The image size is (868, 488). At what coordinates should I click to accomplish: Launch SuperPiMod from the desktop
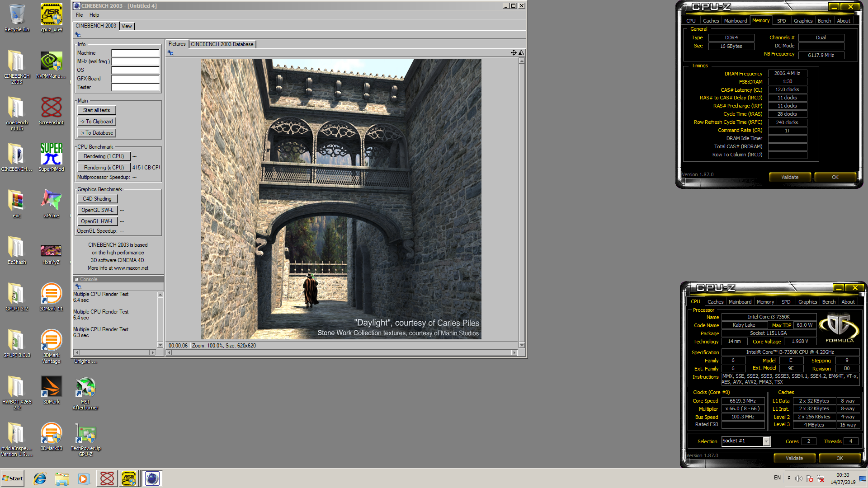pos(51,158)
